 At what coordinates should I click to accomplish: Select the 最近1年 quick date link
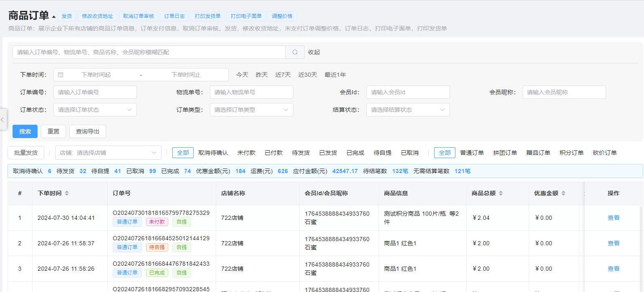coord(335,75)
